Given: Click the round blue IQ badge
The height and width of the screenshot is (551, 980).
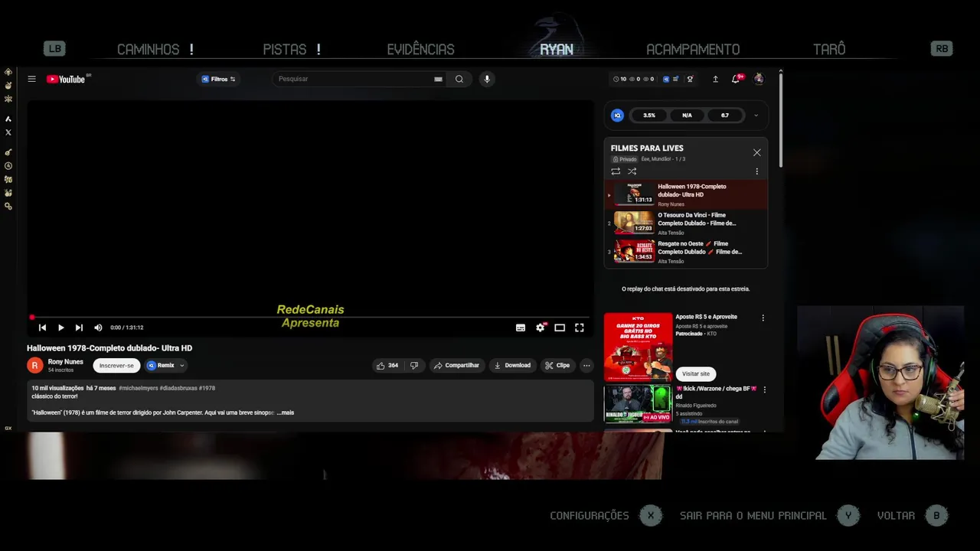Looking at the screenshot, I should coord(617,116).
